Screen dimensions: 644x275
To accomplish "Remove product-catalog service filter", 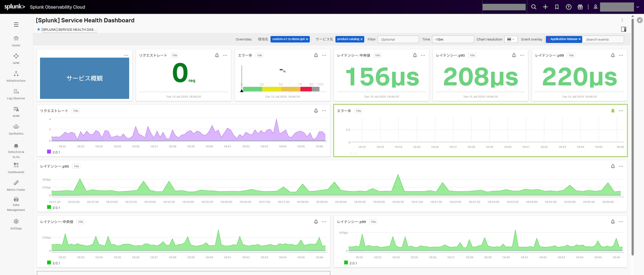I will click(x=362, y=39).
